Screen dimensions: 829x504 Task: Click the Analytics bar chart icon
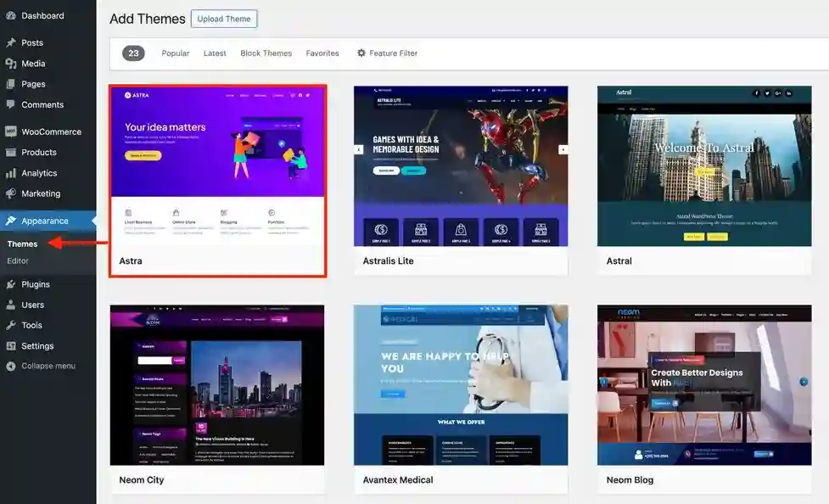coord(10,173)
